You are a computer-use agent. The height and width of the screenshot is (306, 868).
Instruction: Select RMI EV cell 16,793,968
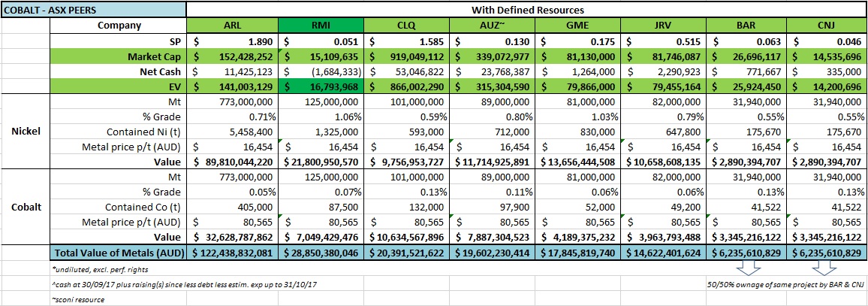pyautogui.click(x=322, y=86)
